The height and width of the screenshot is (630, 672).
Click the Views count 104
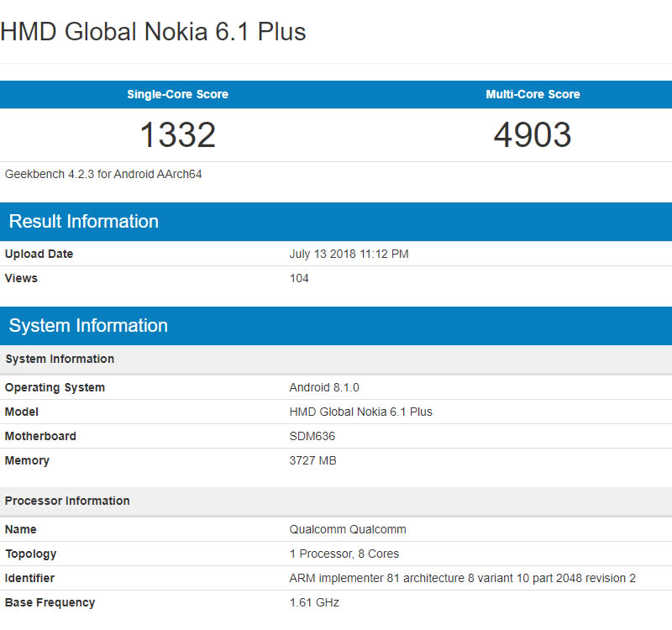[299, 278]
